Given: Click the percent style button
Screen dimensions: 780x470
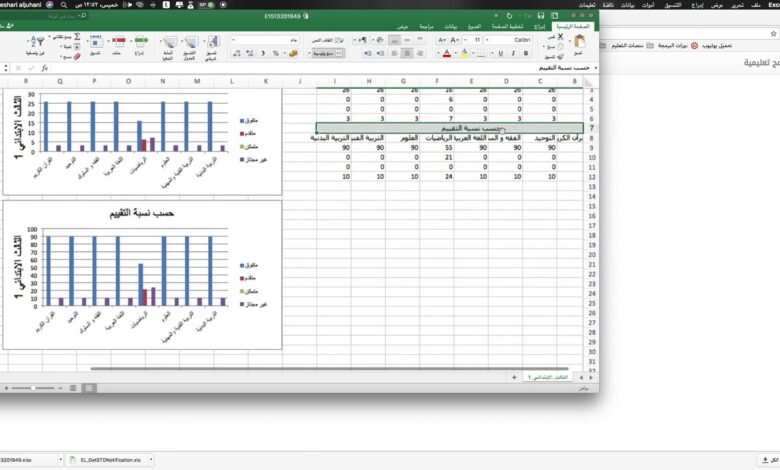Looking at the screenshot, I should click(x=275, y=54).
